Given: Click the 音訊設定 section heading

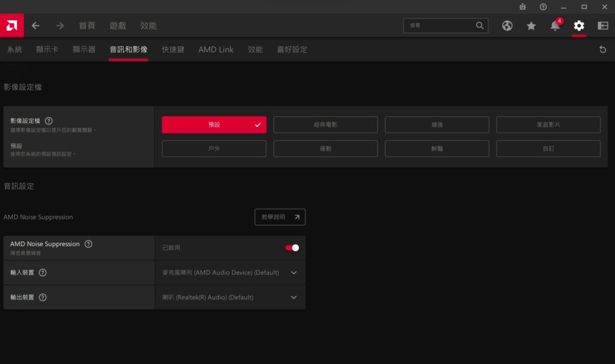Looking at the screenshot, I should [19, 186].
